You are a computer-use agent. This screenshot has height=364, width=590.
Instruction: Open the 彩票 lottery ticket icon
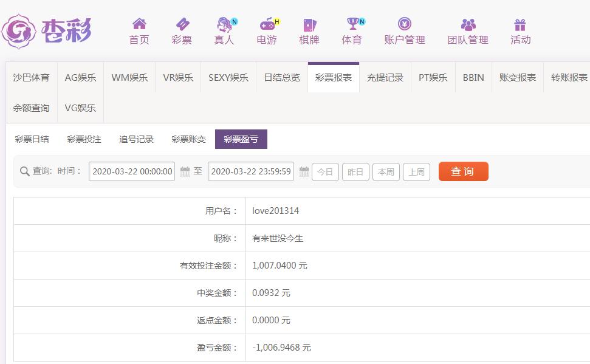coord(182,24)
